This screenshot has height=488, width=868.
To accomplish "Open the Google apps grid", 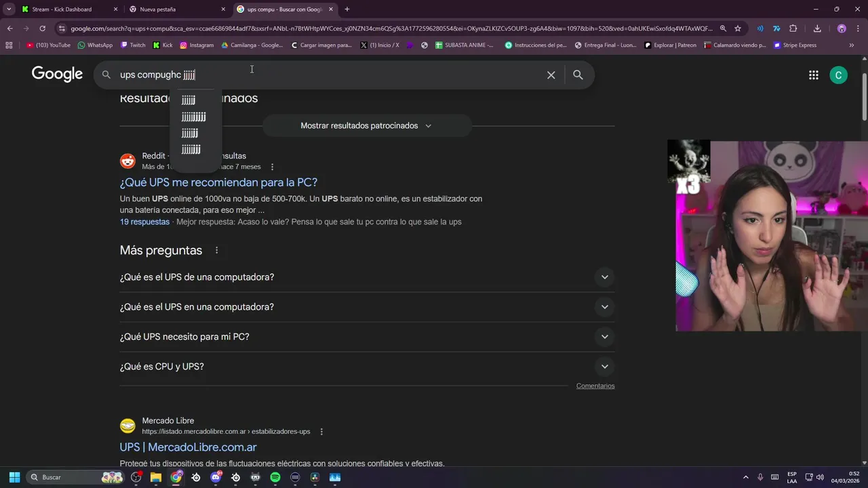I will click(x=814, y=75).
